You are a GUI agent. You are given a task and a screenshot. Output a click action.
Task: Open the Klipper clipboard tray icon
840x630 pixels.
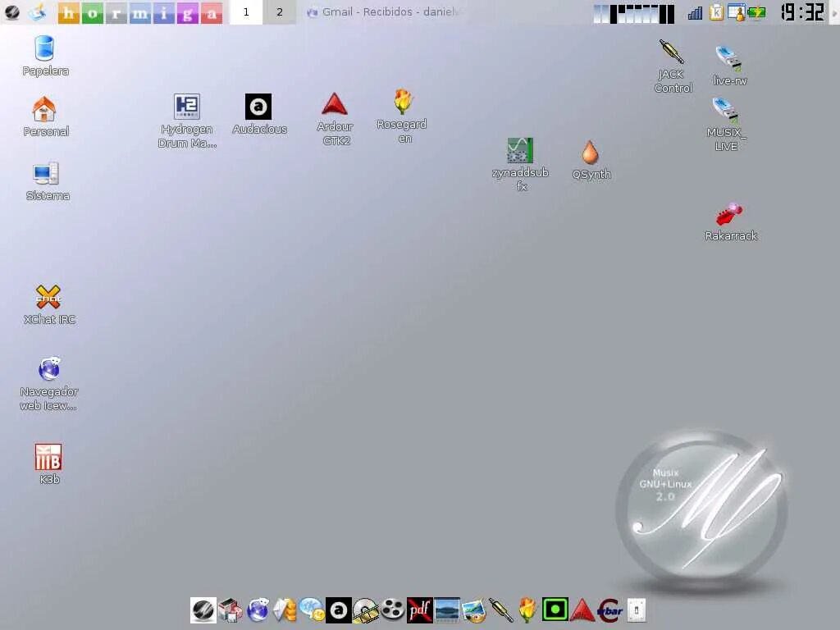716,12
